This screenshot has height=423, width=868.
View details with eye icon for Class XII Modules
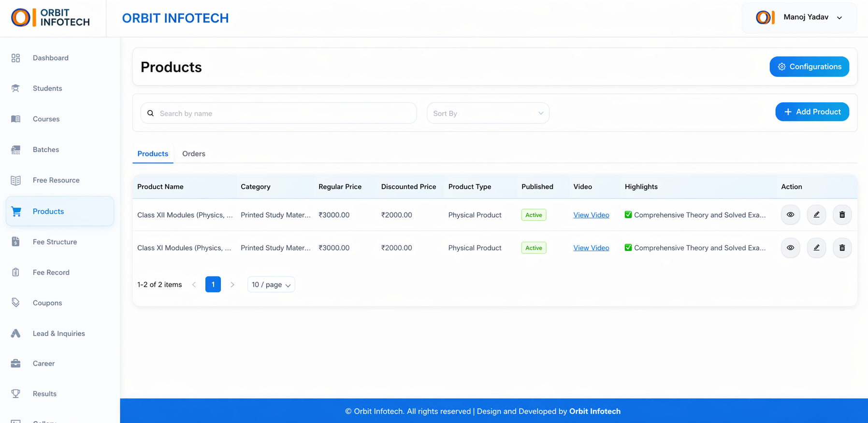pyautogui.click(x=790, y=215)
